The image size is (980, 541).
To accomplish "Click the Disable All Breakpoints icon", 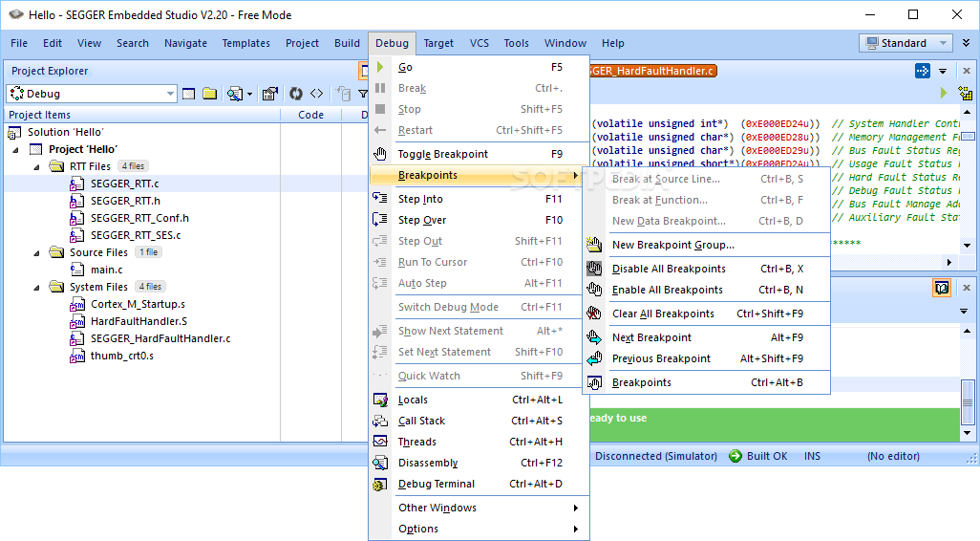I will point(594,269).
